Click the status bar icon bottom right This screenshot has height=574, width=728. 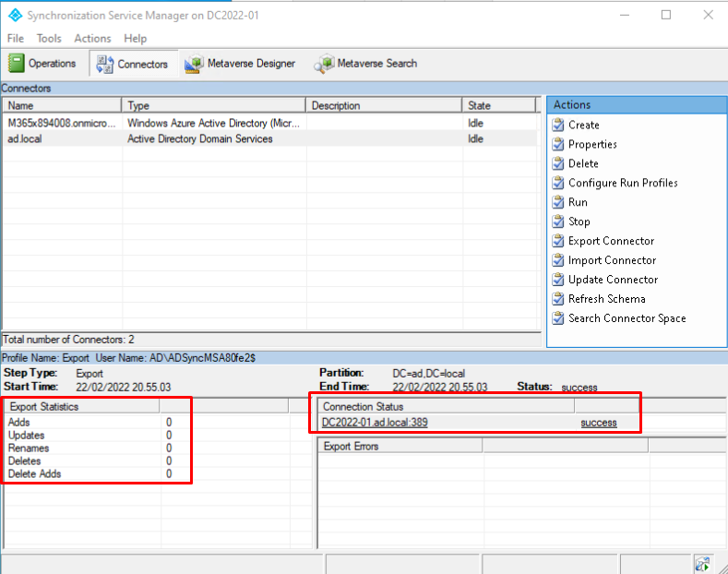tap(702, 563)
